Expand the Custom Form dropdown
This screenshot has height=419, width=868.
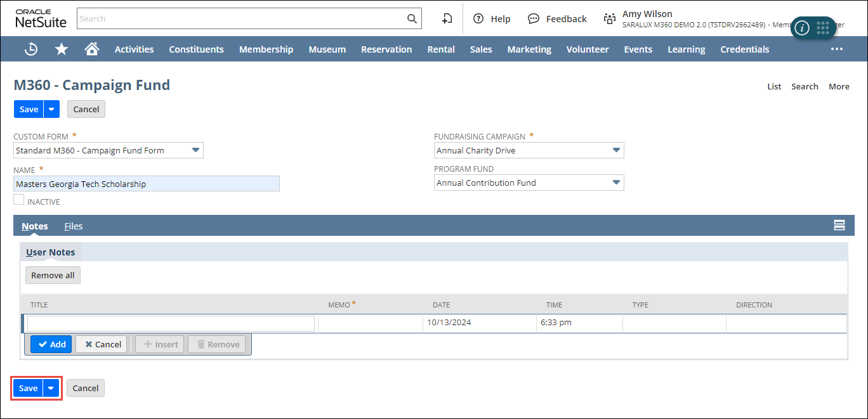pyautogui.click(x=196, y=150)
